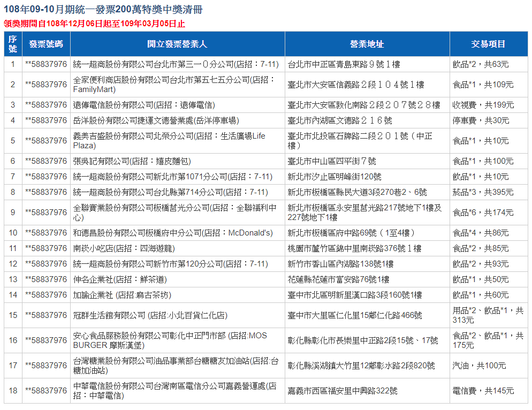Click address 臺北市中山區四平街７號
The width and height of the screenshot is (532, 410).
coord(332,161)
